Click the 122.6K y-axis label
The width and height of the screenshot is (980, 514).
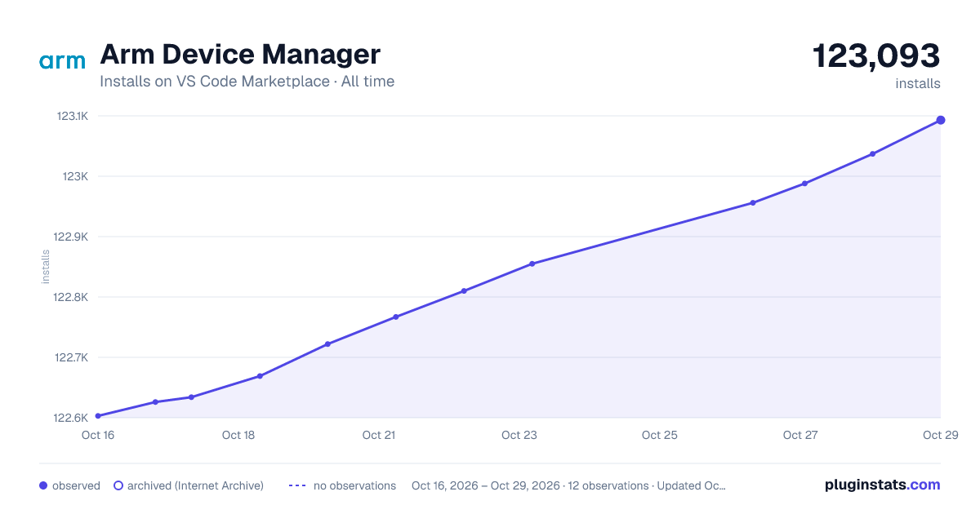click(x=71, y=418)
